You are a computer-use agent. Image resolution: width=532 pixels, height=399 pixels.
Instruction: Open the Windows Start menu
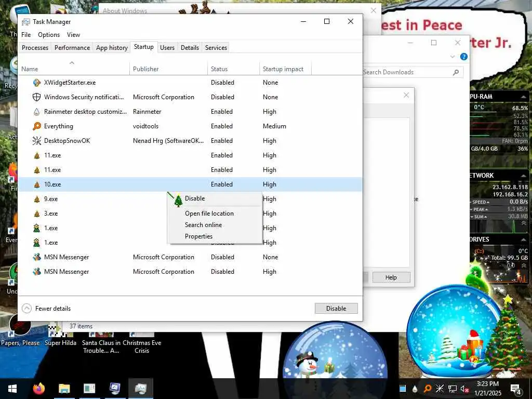tap(12, 389)
